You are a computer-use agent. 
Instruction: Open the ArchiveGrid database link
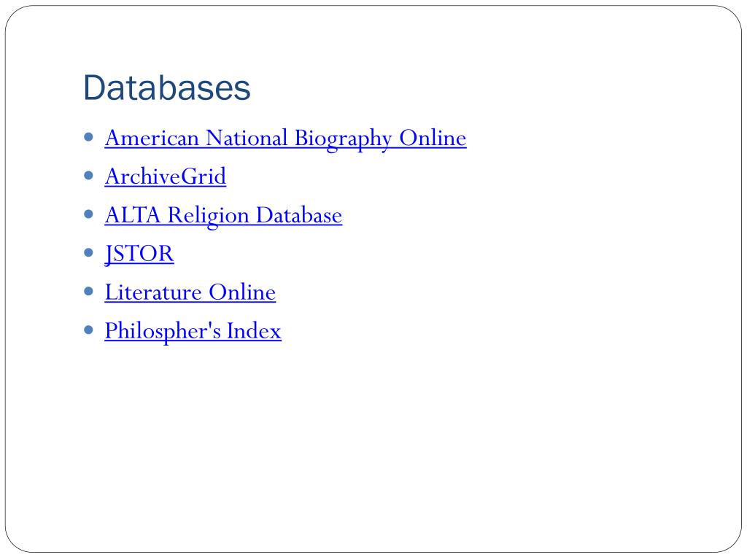point(166,176)
